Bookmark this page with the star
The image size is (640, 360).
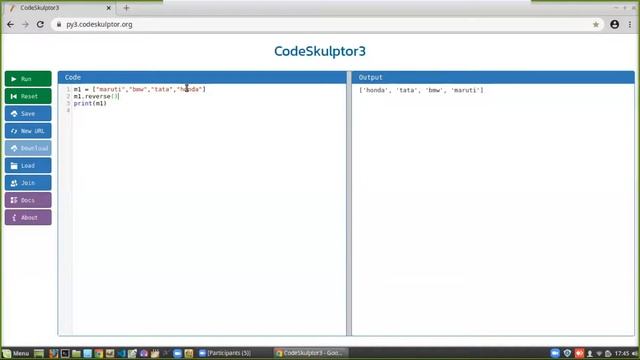596,24
